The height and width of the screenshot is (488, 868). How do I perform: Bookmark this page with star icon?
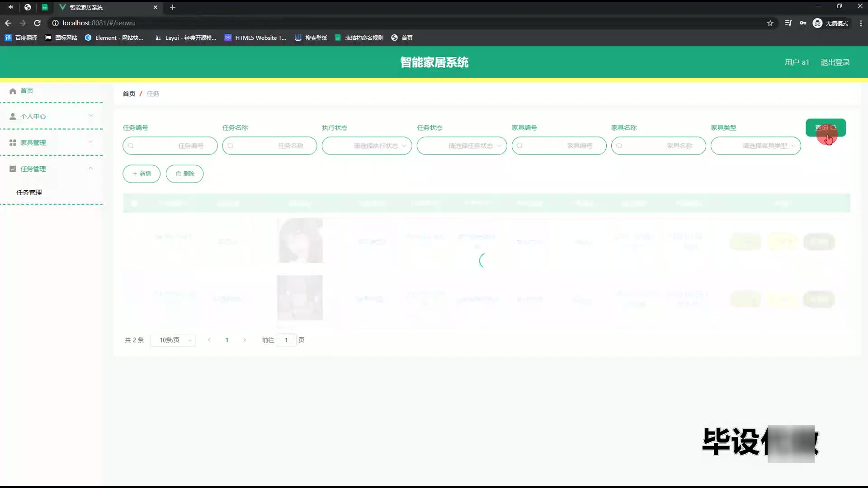click(x=770, y=23)
